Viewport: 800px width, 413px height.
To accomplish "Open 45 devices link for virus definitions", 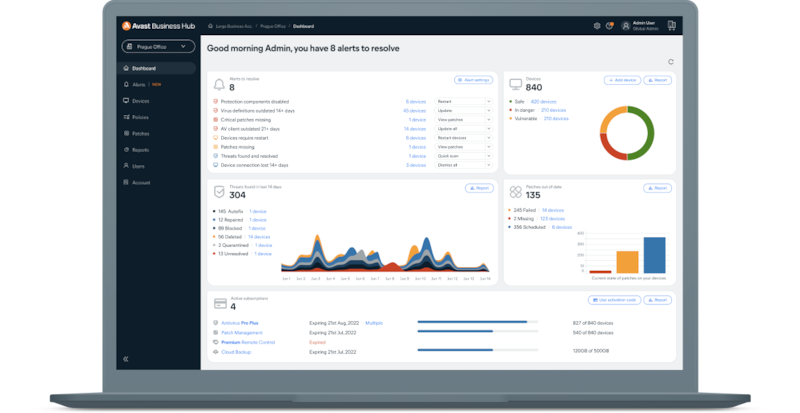I will pyautogui.click(x=414, y=111).
